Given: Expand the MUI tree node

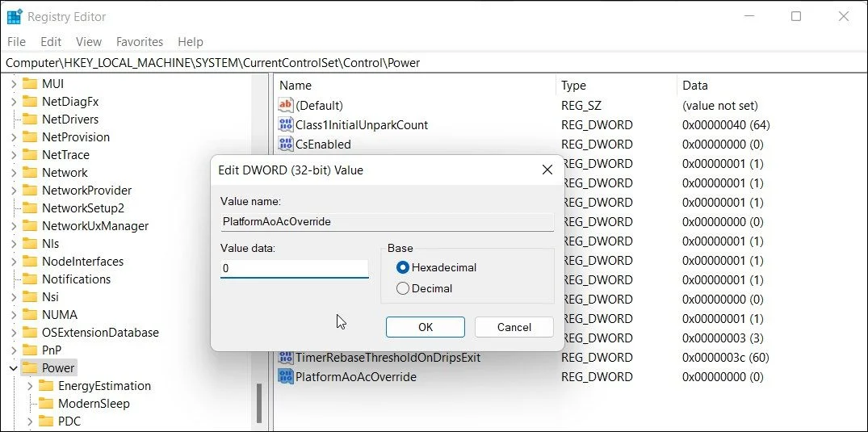Looking at the screenshot, I should (x=13, y=84).
